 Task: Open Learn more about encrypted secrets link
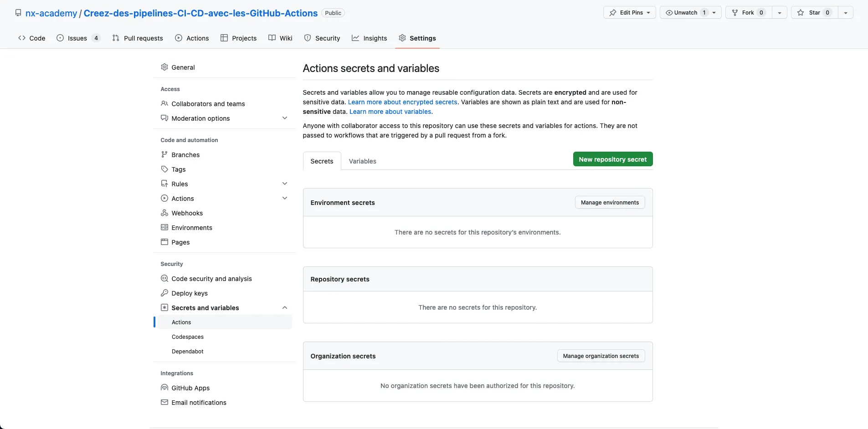point(402,102)
